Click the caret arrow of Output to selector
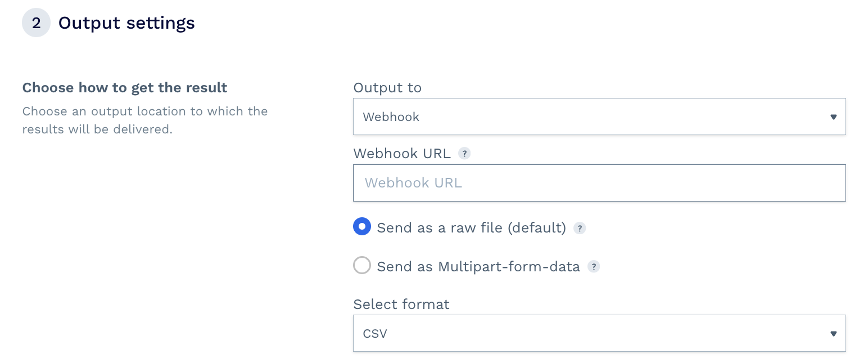Screen dimensions: 868x358 point(833,117)
